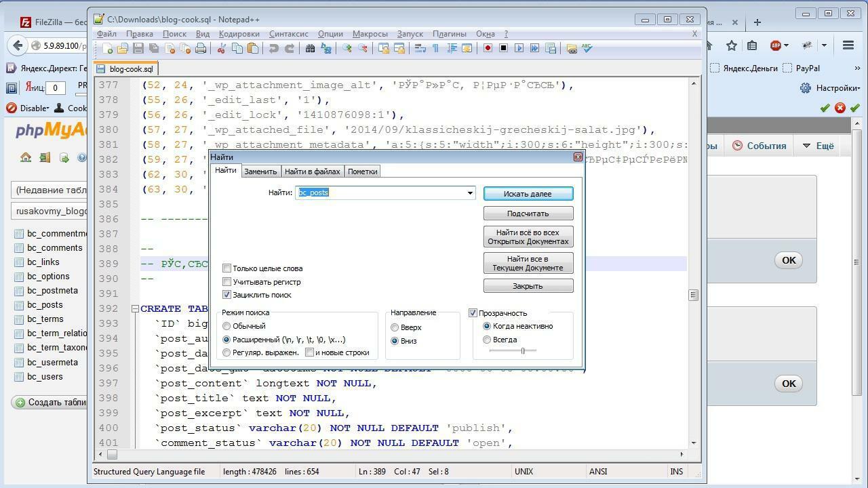868x488 pixels.
Task: Open the 'Кодировки' menu
Action: point(239,33)
